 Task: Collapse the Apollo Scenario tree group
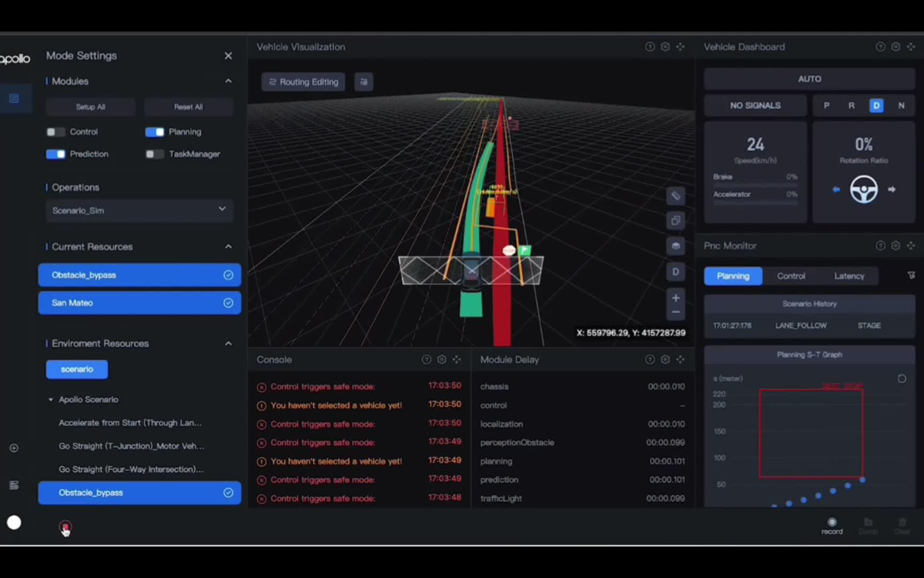click(x=51, y=400)
